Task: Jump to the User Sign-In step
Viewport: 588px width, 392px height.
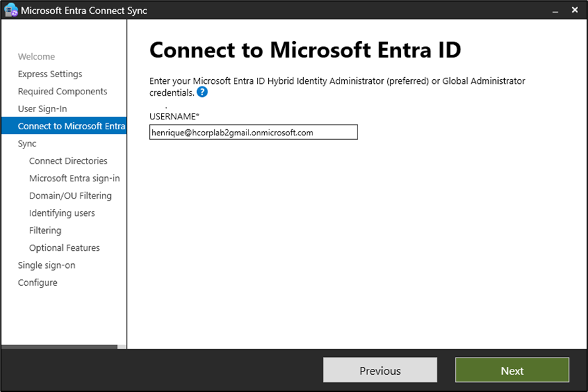Action: 42,109
